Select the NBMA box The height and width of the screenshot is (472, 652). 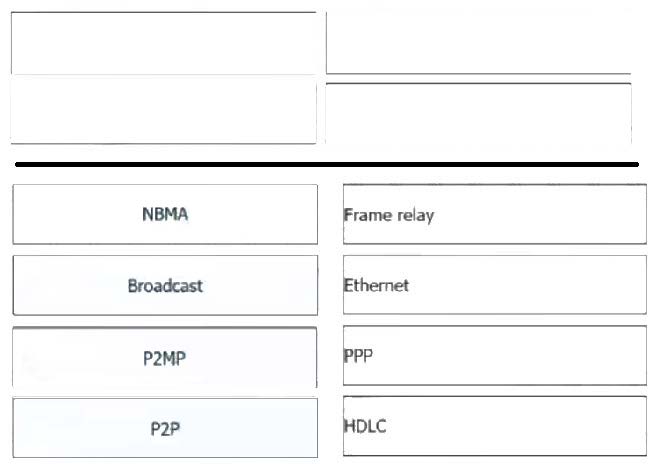tap(165, 214)
